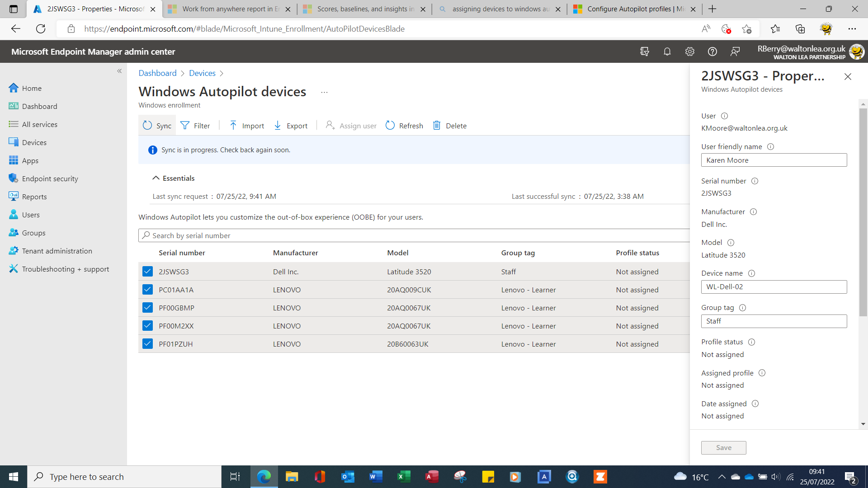868x488 pixels.
Task: Click the Search by serial number field
Action: pos(414,235)
